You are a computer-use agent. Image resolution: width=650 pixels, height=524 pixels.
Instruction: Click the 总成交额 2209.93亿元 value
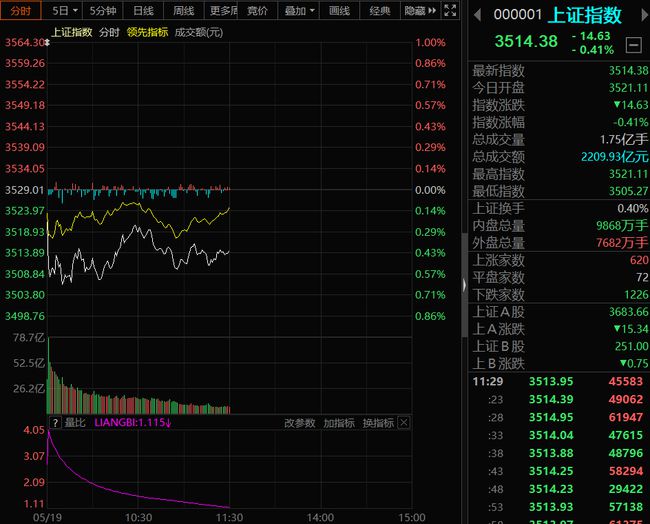click(x=614, y=157)
